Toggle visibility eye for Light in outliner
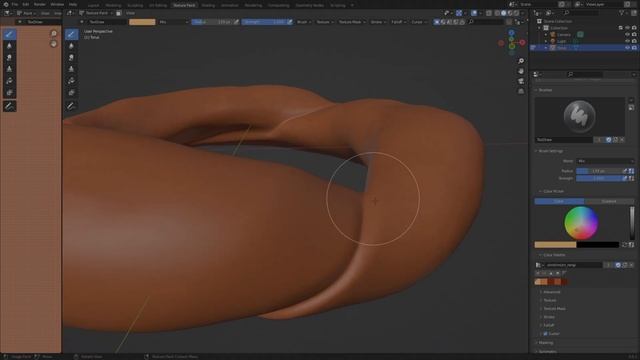This screenshot has height=360, width=640. click(627, 41)
